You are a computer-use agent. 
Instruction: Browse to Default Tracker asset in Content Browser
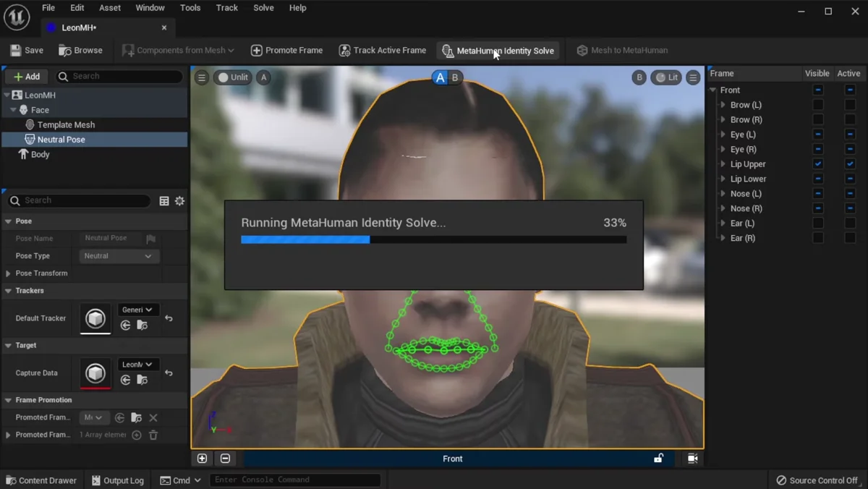142,326
